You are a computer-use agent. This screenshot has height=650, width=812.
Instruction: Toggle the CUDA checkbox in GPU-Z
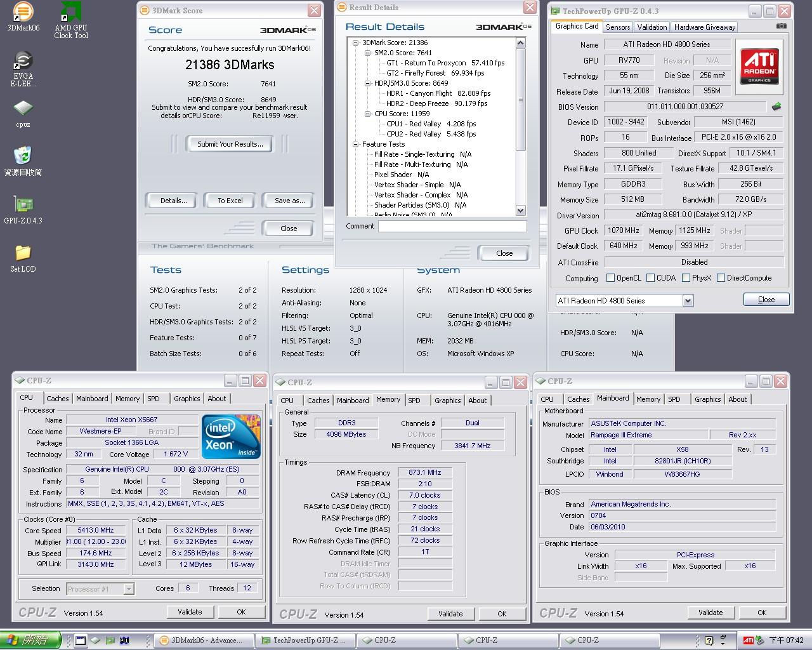pos(650,277)
